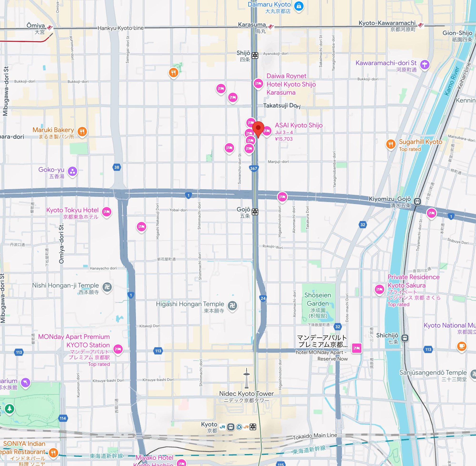The width and height of the screenshot is (476, 466).
Task: Click the Shōseien Garden label
Action: pos(318,299)
